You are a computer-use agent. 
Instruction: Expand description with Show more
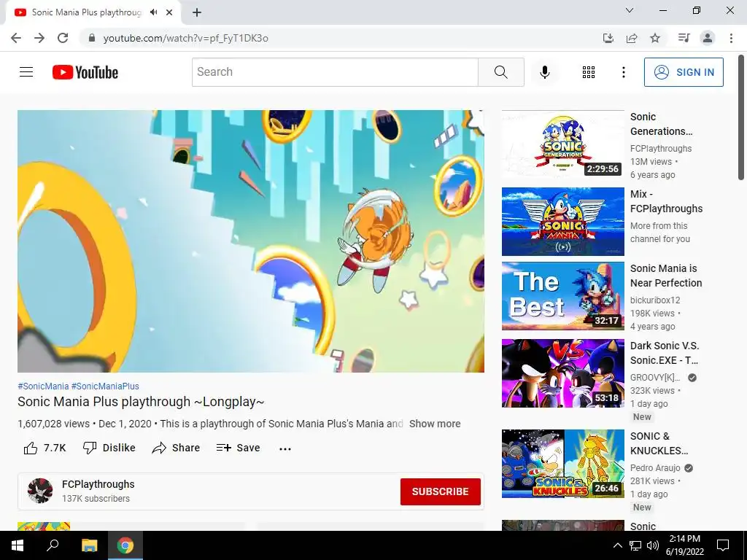coord(435,424)
